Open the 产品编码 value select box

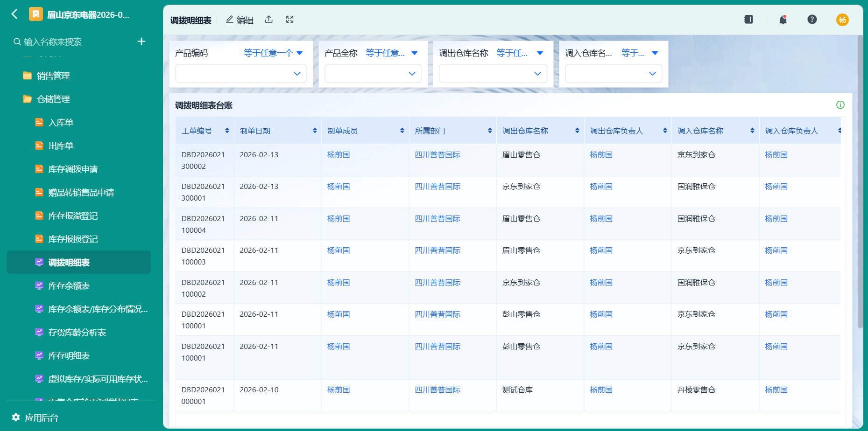click(241, 74)
